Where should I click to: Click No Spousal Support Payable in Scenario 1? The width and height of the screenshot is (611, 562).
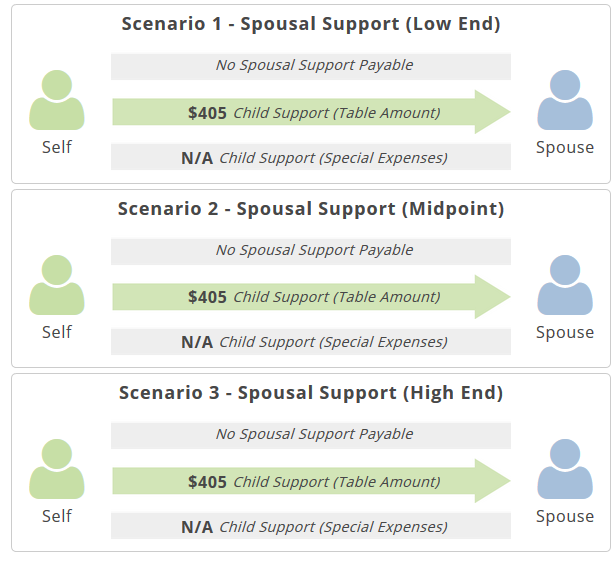tap(311, 66)
